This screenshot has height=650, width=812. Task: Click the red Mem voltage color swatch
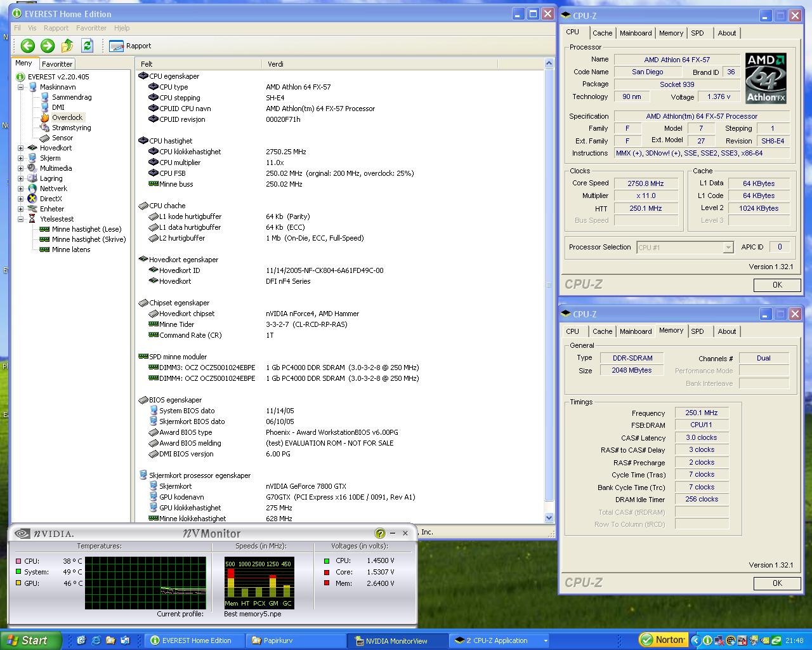click(x=327, y=583)
